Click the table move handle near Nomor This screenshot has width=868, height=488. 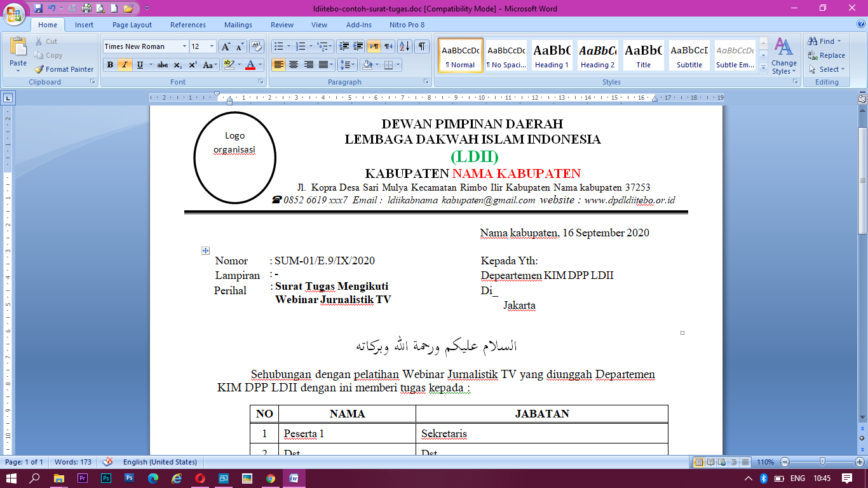(205, 251)
